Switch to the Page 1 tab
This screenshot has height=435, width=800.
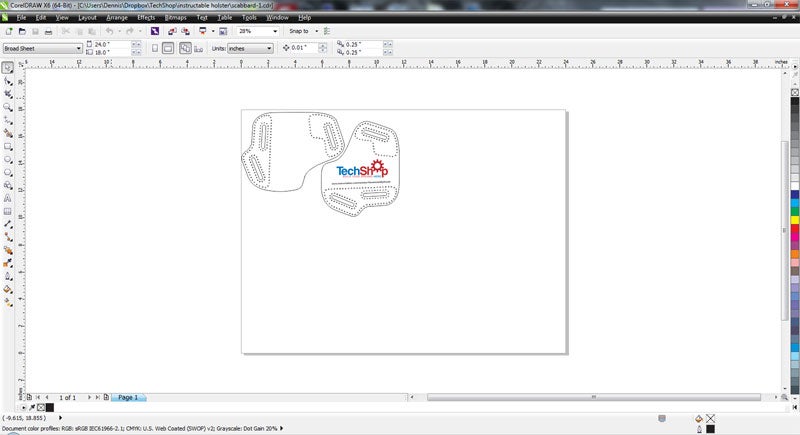point(127,397)
